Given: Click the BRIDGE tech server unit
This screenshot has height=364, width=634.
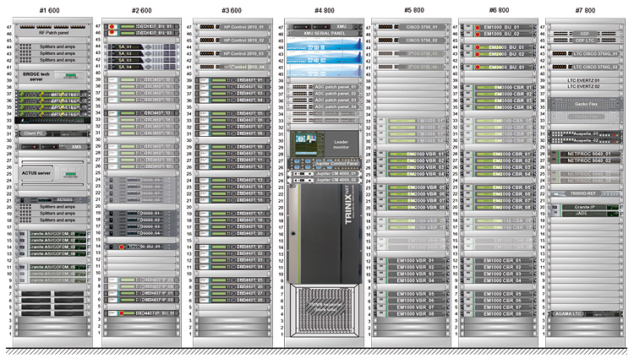Looking at the screenshot, I should [x=53, y=76].
